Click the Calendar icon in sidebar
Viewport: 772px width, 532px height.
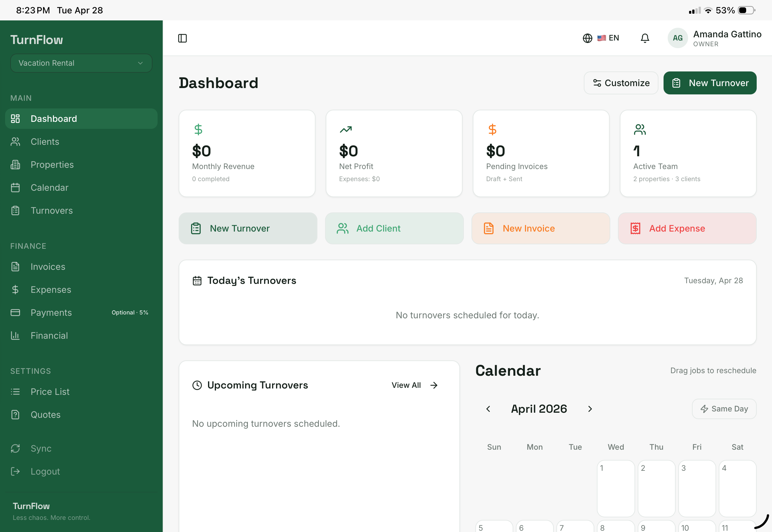pyautogui.click(x=15, y=188)
